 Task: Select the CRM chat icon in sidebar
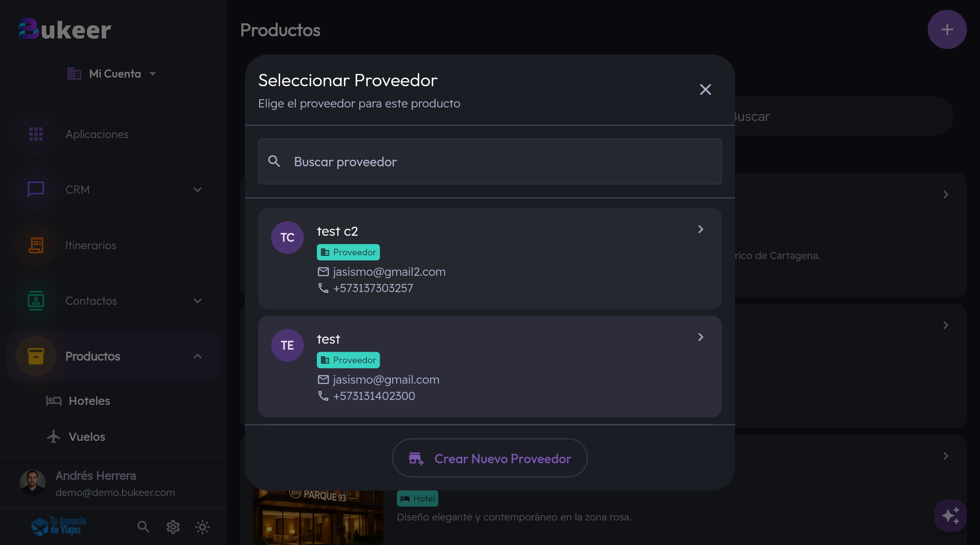point(36,189)
